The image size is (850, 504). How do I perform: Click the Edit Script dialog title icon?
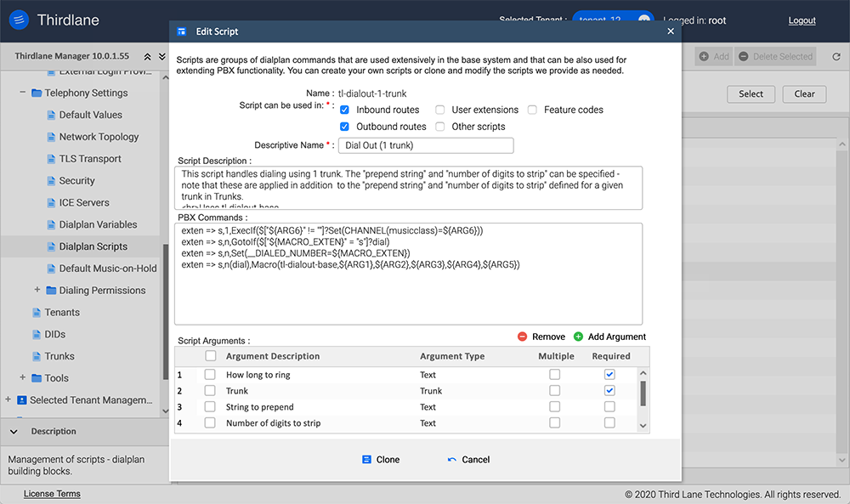(182, 31)
